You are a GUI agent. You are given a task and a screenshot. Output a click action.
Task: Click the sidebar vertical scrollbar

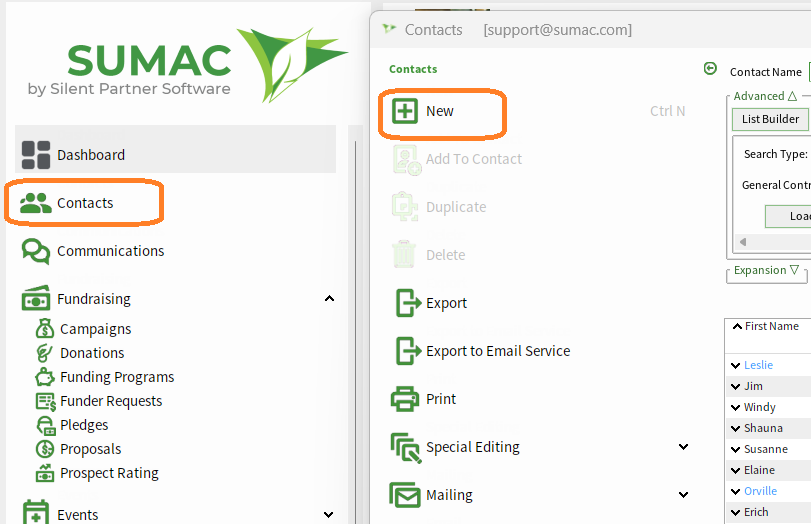pyautogui.click(x=355, y=331)
